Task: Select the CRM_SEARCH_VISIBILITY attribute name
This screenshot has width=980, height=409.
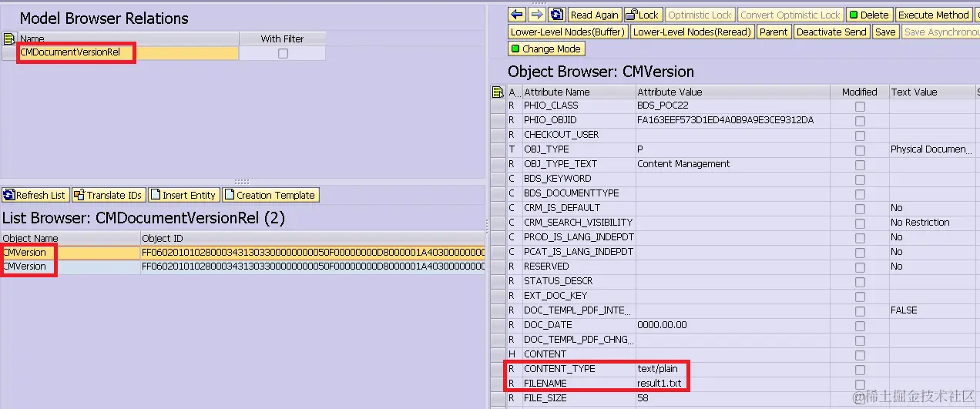Action: point(578,223)
